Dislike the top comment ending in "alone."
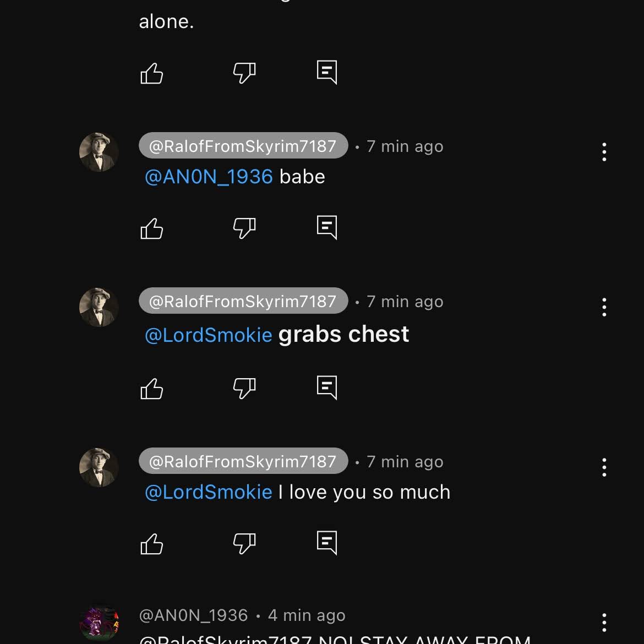Screen dimensions: 644x644 244,73
